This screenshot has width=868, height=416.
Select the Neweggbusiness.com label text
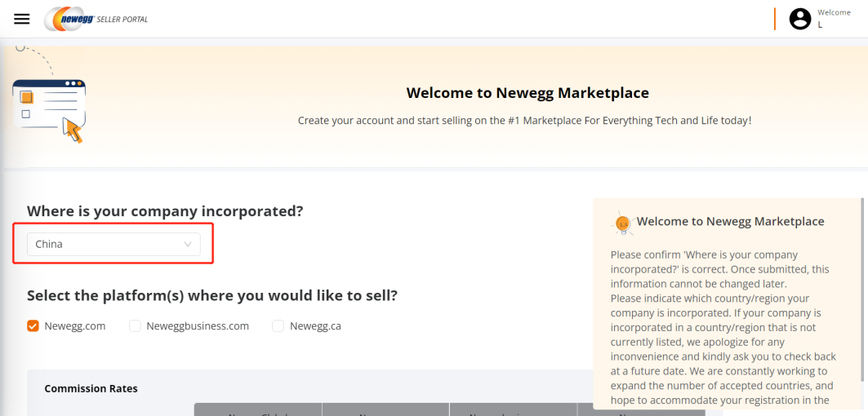(x=198, y=325)
